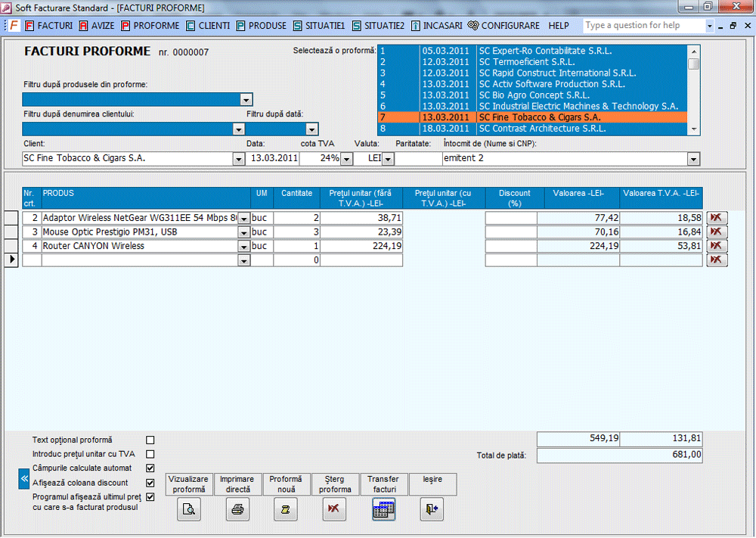The width and height of the screenshot is (756, 538).
Task: Toggle Programul afiseaza ultimul pret checkbox
Action: pos(150,497)
